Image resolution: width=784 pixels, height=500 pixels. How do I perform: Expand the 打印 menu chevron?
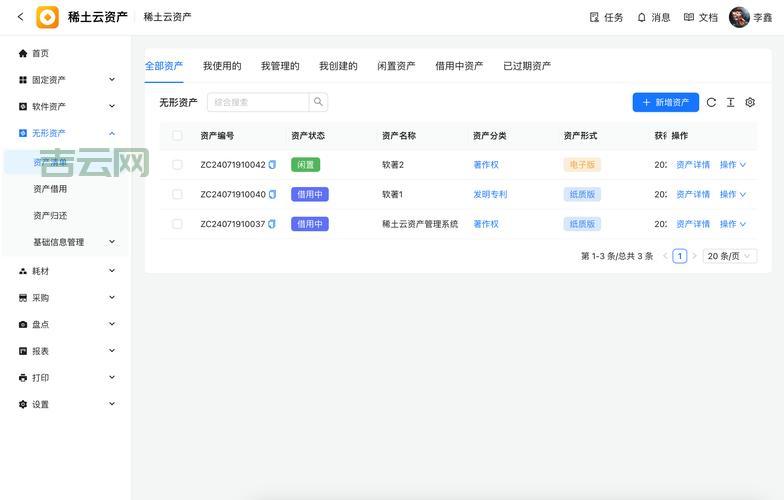point(112,377)
